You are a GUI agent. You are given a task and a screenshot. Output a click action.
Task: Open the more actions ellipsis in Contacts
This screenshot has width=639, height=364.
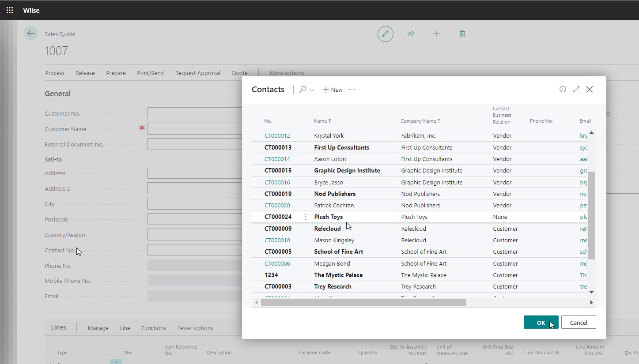pyautogui.click(x=352, y=90)
